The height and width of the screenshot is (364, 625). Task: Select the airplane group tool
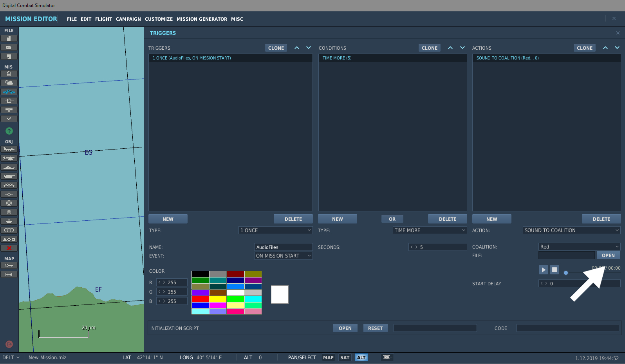click(x=9, y=149)
